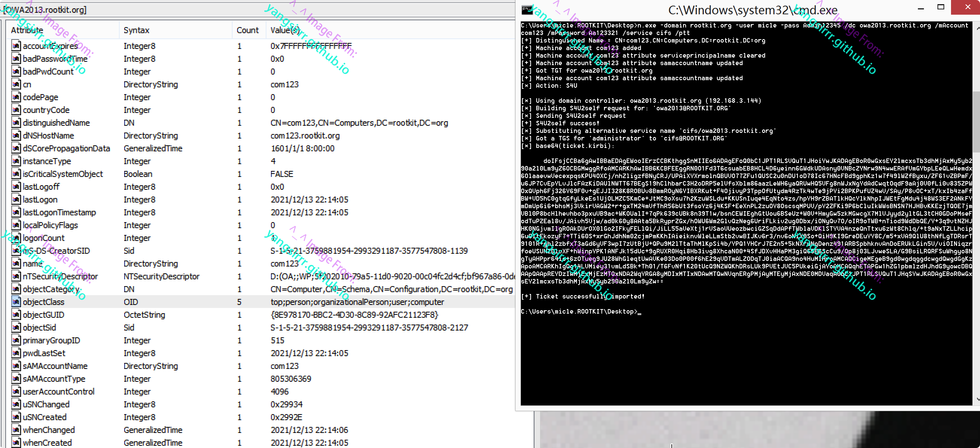Click the sAMAccountName attribute icon

pos(16,366)
